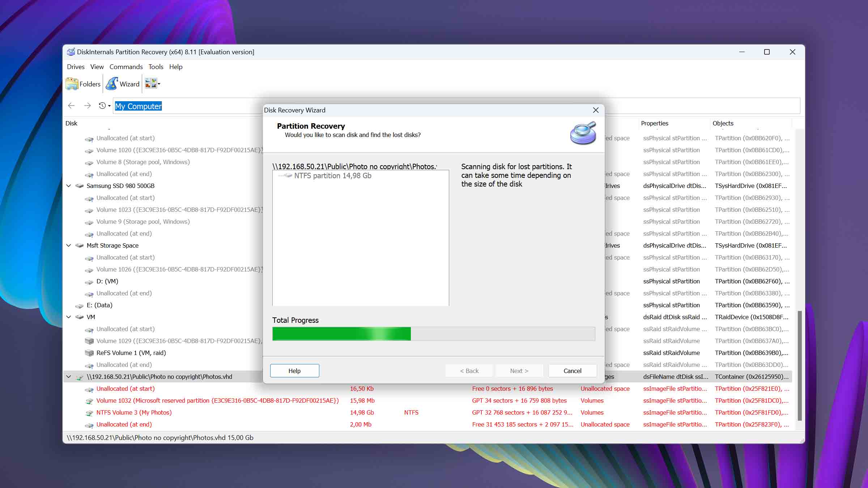Go back with the left arrow
Image resolution: width=868 pixels, height=488 pixels.
[x=71, y=106]
